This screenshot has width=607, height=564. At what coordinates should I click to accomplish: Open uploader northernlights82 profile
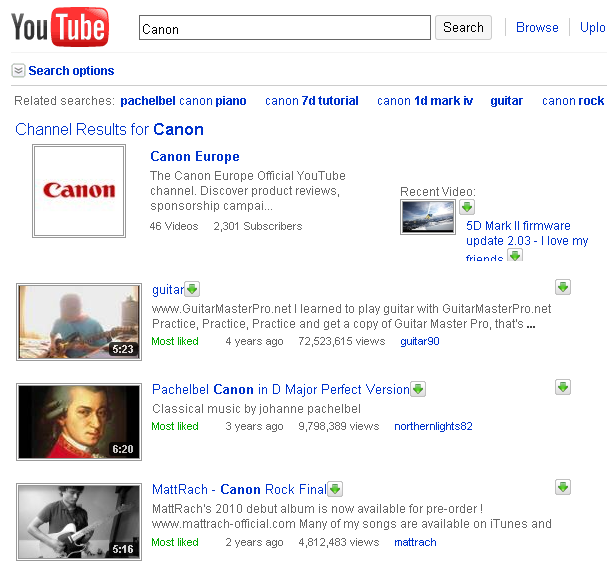click(434, 426)
